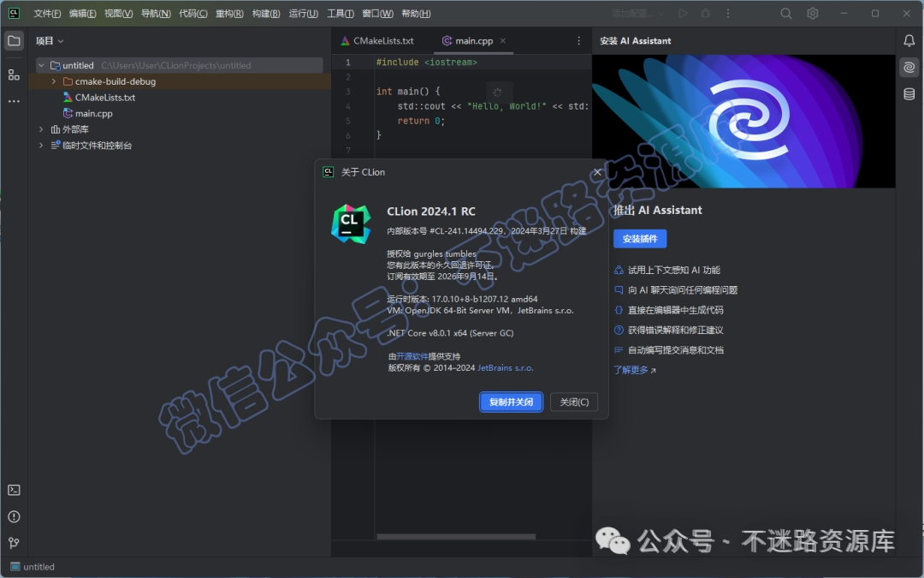
Task: Close the main.cpp editor tab
Action: (x=503, y=41)
